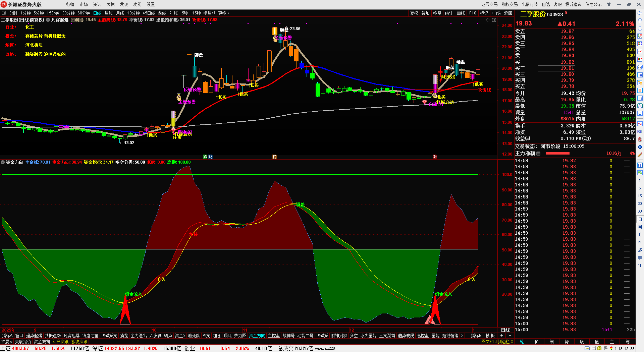
Task: Click panel layout icon left of 分时
Action: (4, 13)
